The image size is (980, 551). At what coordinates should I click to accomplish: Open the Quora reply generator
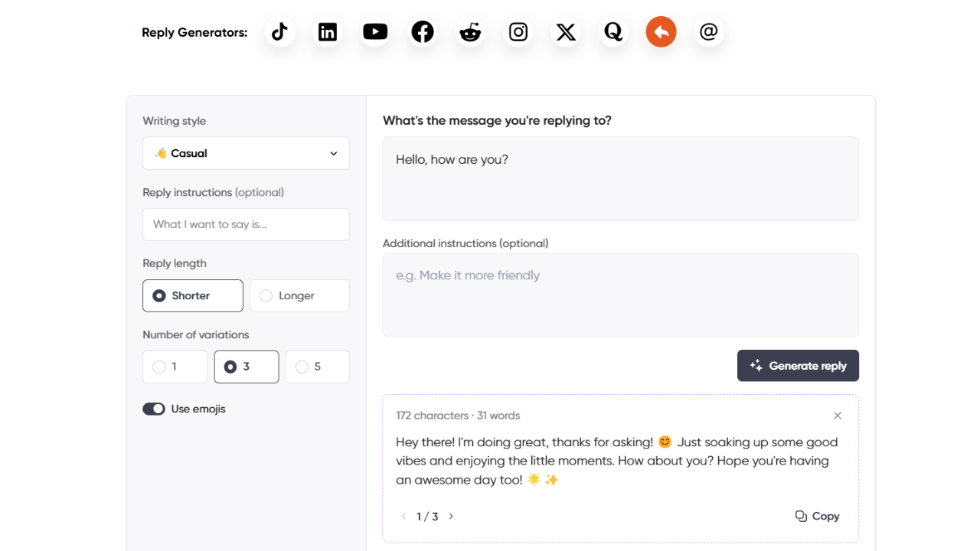[x=613, y=31]
